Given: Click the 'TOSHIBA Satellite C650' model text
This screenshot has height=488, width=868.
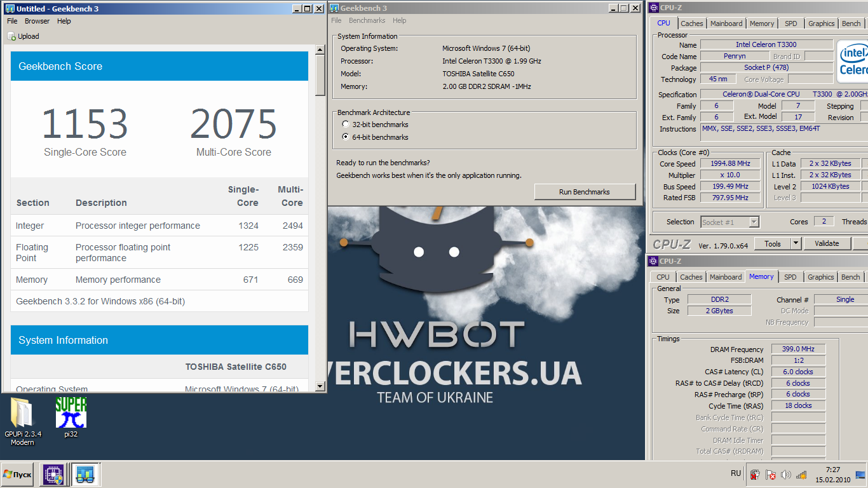Looking at the screenshot, I should (478, 74).
